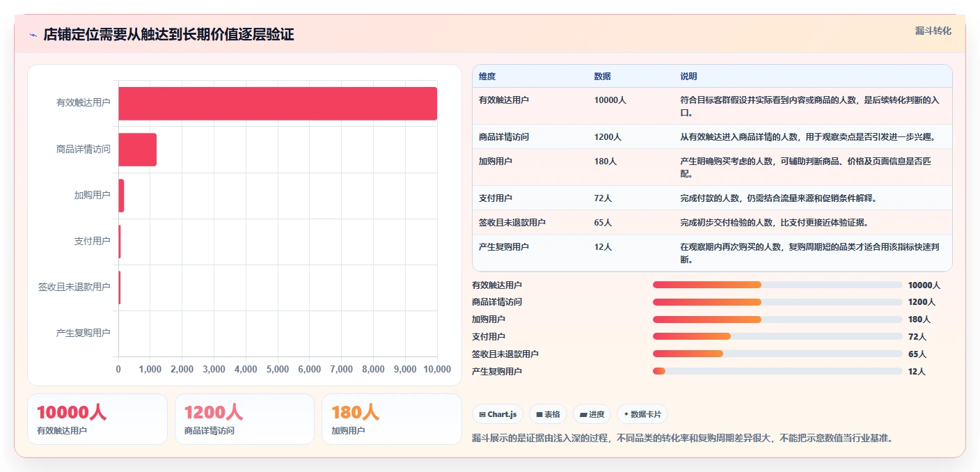Click the 加购用户 progress bar showing 180人
Image resolution: width=980 pixels, height=472 pixels.
point(777,319)
